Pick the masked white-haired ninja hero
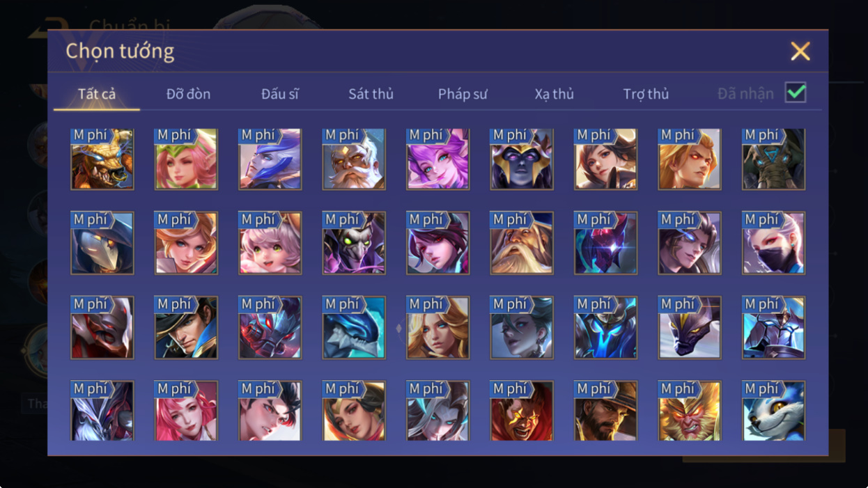Viewport: 868px width, 488px height. pyautogui.click(x=773, y=243)
